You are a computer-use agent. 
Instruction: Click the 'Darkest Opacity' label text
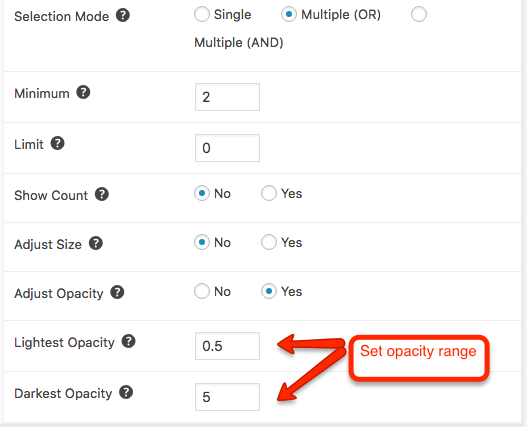(63, 393)
